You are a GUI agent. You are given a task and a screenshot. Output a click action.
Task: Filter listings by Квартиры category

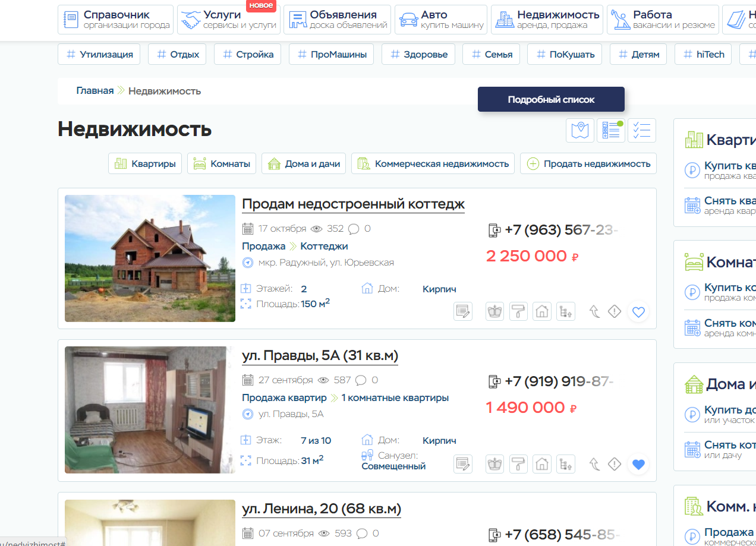click(145, 163)
